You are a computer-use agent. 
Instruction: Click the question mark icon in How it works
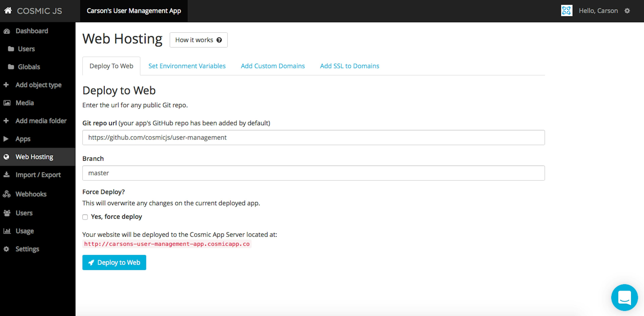tap(219, 40)
